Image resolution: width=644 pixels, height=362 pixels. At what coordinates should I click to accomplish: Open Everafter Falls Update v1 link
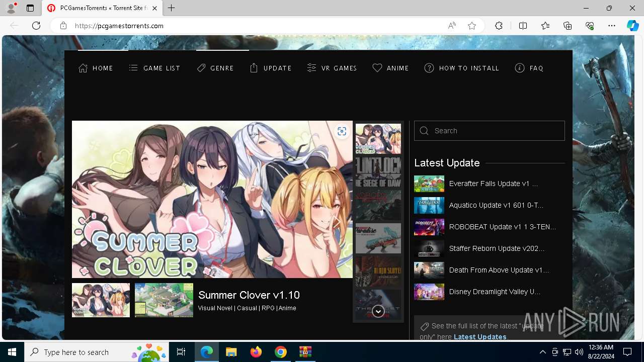pyautogui.click(x=494, y=184)
